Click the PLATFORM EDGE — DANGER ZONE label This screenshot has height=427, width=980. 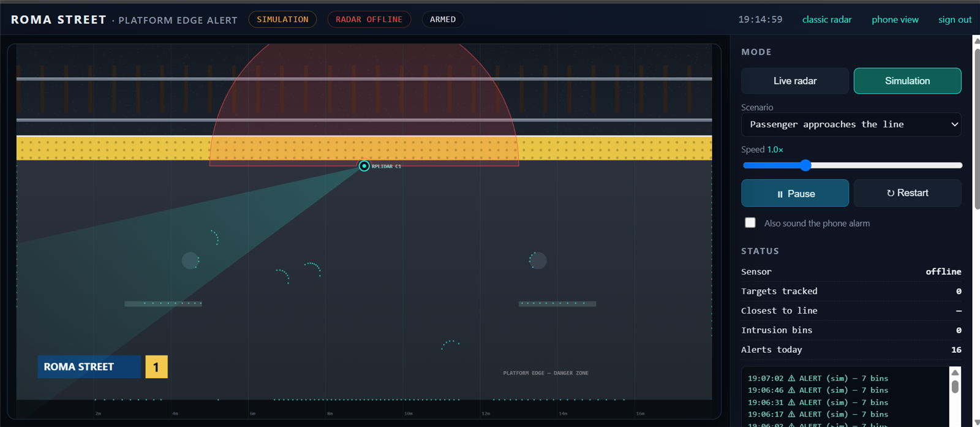546,373
